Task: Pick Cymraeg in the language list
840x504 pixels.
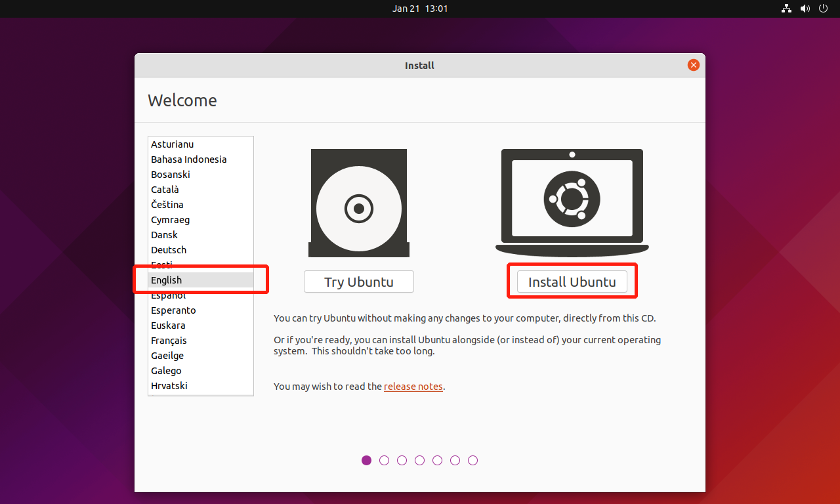Action: point(201,220)
